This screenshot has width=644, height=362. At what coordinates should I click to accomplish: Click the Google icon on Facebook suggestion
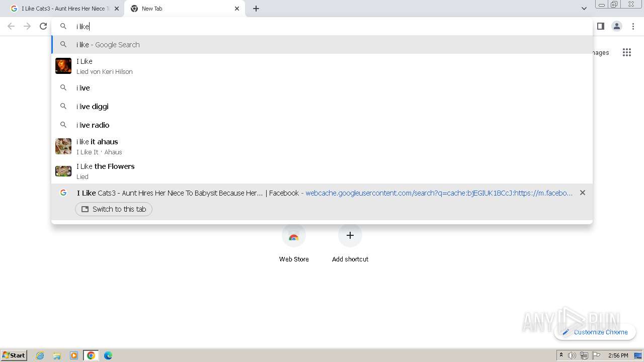coord(63,193)
